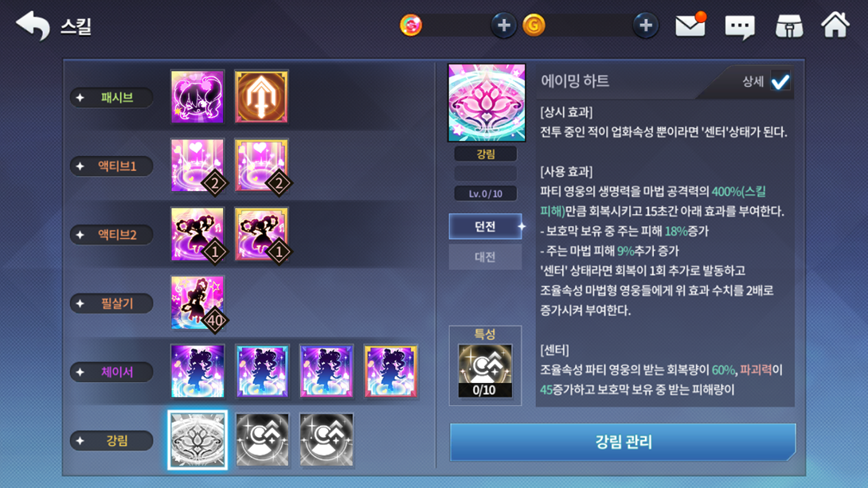Expand the 체이서 category
The height and width of the screenshot is (488, 868).
pos(111,372)
